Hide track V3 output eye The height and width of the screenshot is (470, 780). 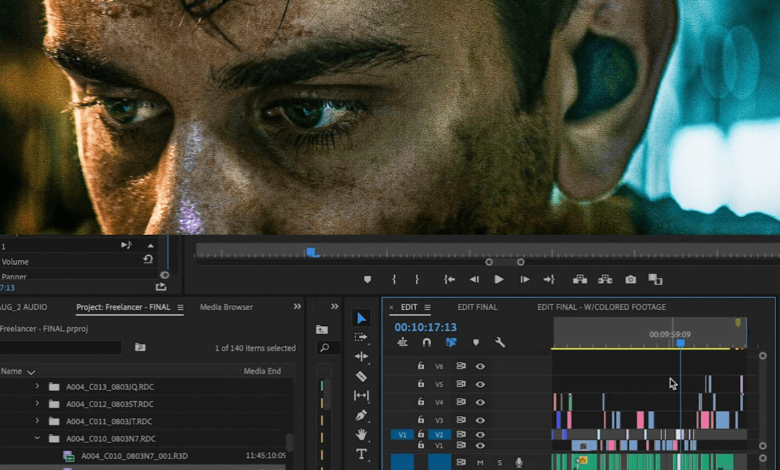[x=480, y=420]
